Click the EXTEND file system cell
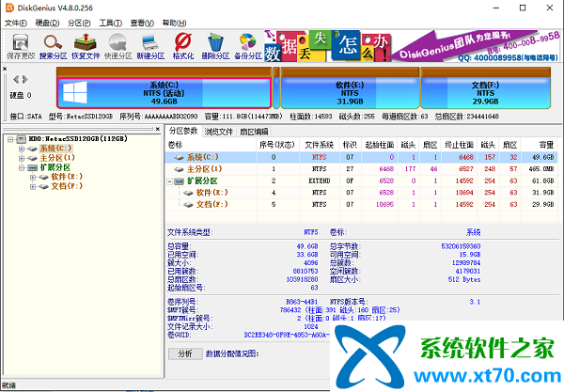This screenshot has width=564, height=392. pos(320,180)
